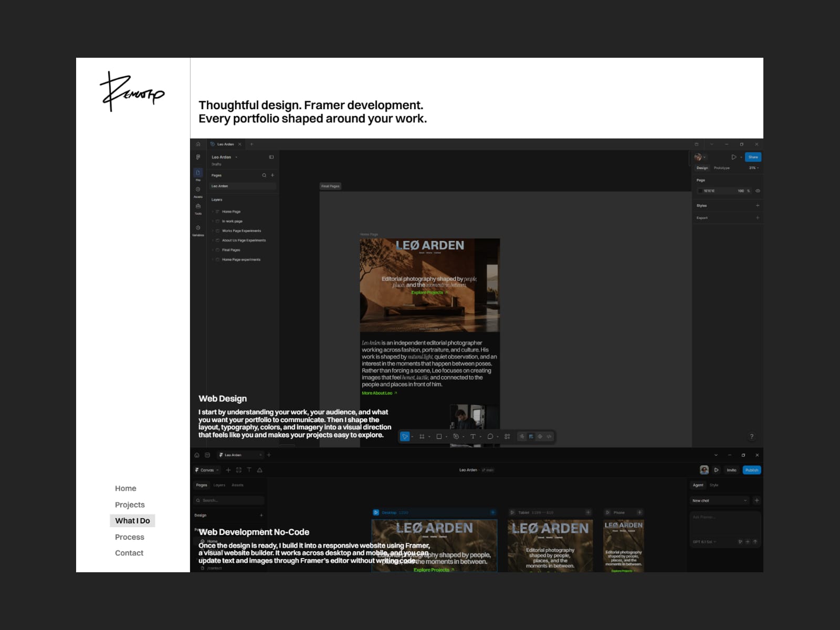Click the Present play icon in Figma
Viewport: 840px width, 630px height.
tap(733, 157)
